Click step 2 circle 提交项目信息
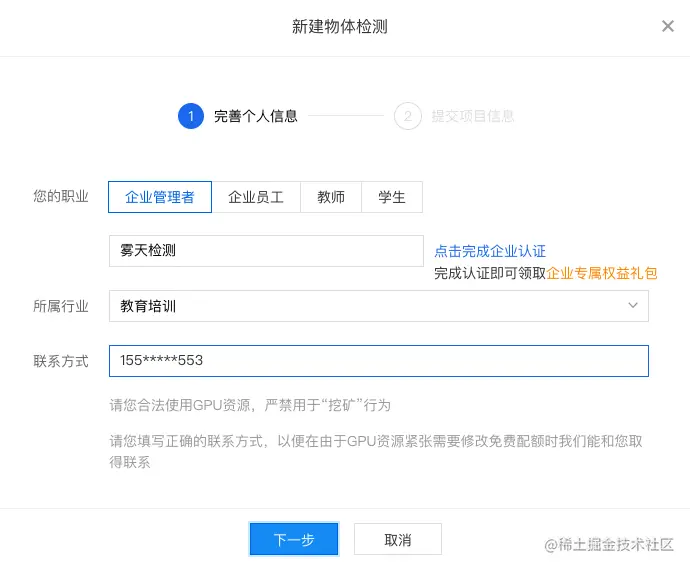This screenshot has width=690, height=569. click(408, 116)
